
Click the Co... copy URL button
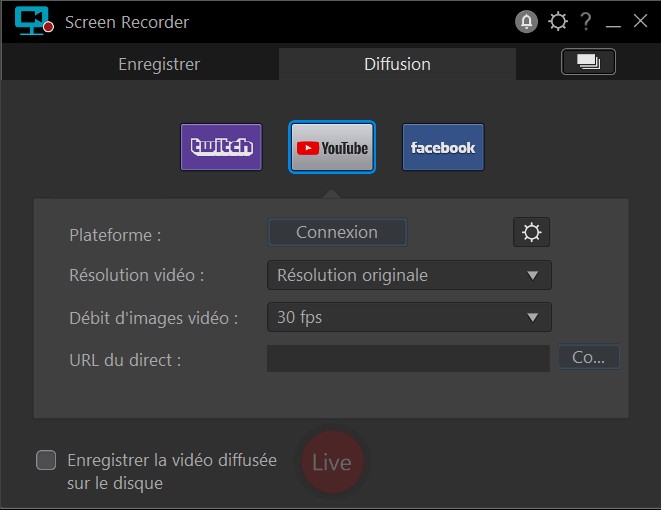[588, 357]
